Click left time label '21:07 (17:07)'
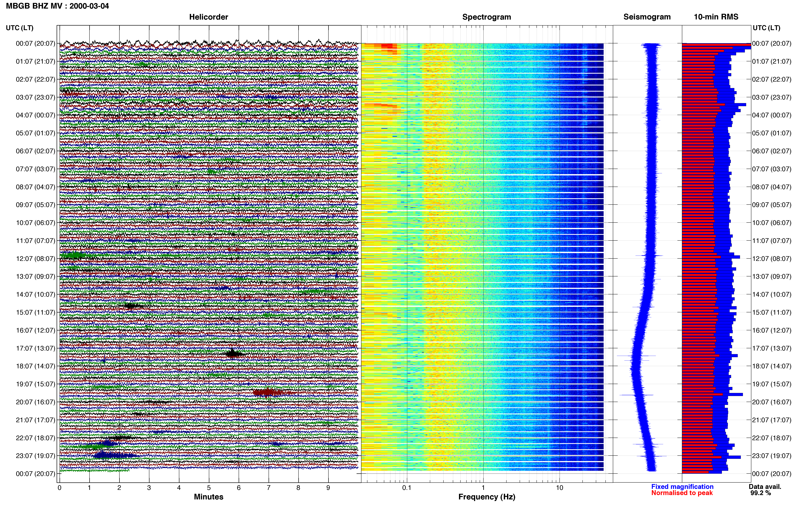The image size is (812, 508). tap(35, 420)
